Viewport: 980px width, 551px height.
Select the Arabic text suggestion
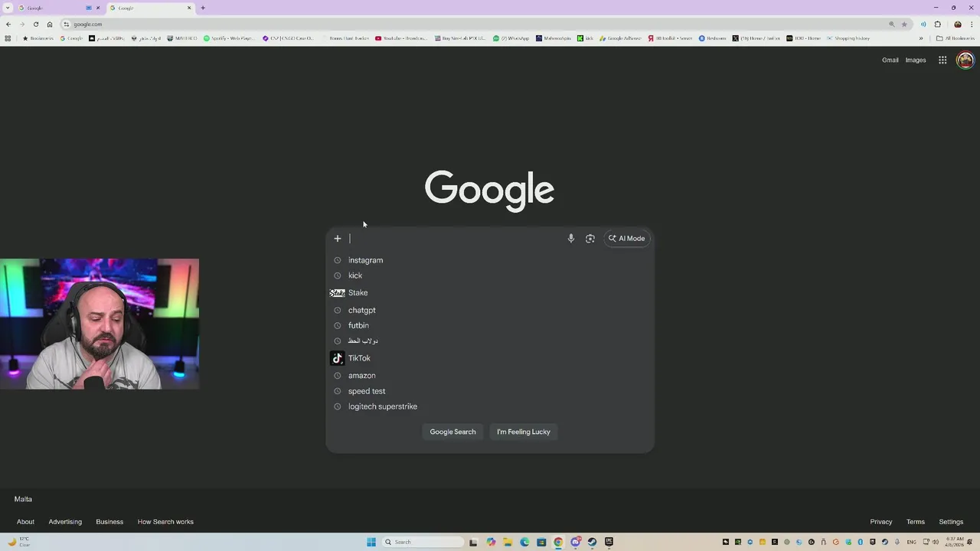(x=490, y=341)
